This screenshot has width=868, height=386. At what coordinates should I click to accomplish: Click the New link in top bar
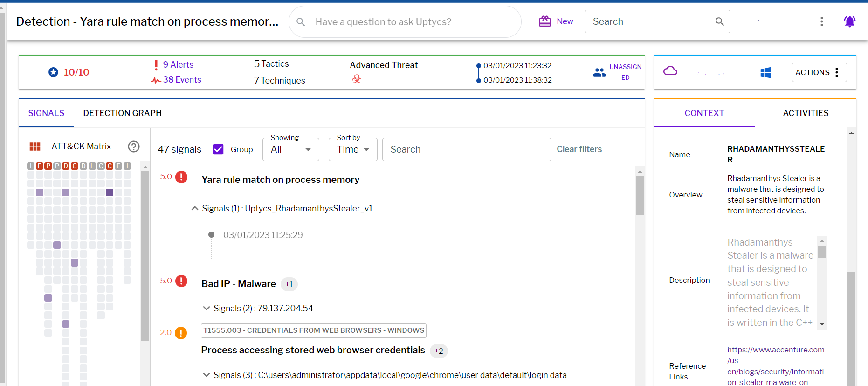[x=565, y=21]
